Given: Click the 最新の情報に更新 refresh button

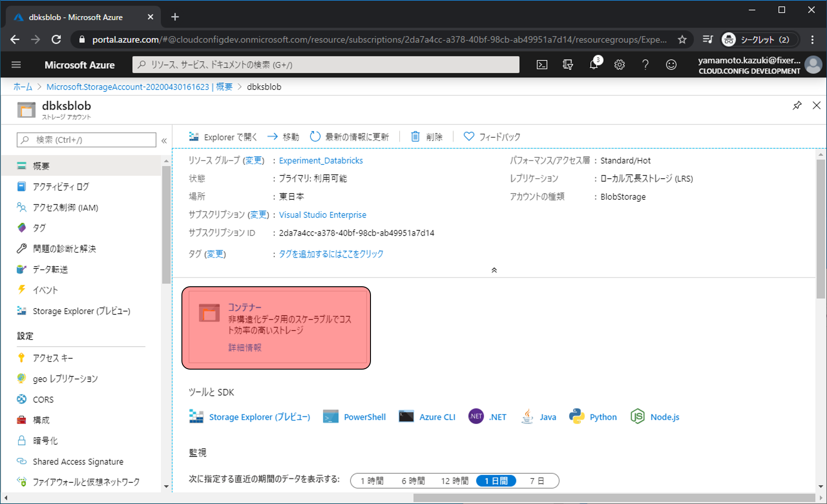Looking at the screenshot, I should coord(350,137).
